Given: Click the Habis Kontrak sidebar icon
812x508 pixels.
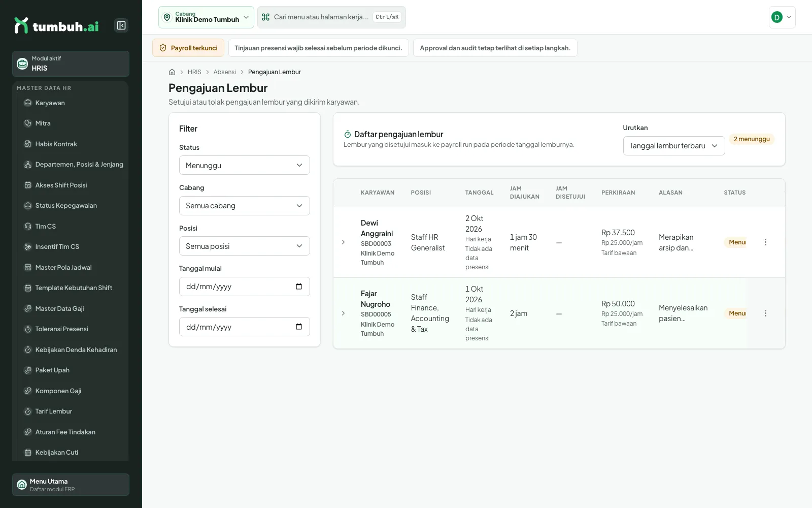Looking at the screenshot, I should (x=28, y=144).
